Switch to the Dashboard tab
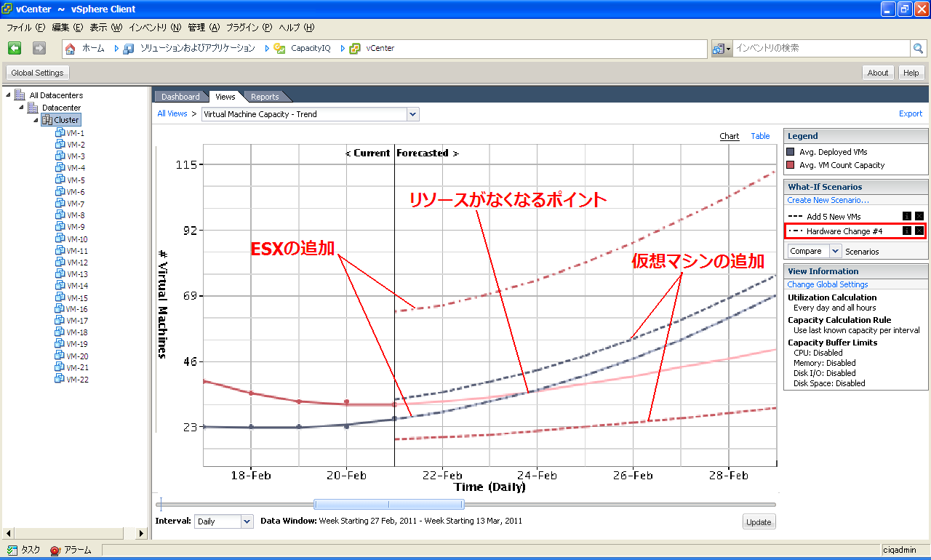The image size is (931, 560). point(180,97)
